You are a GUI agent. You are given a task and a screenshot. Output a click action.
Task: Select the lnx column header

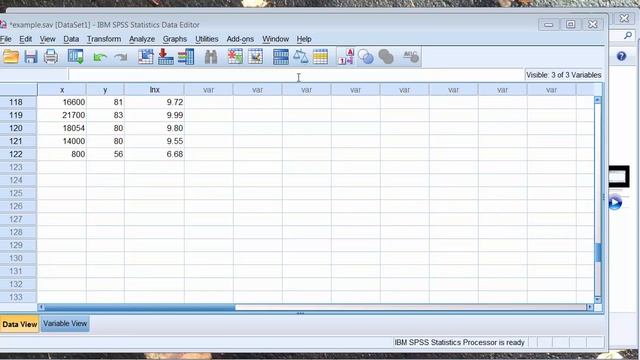154,90
